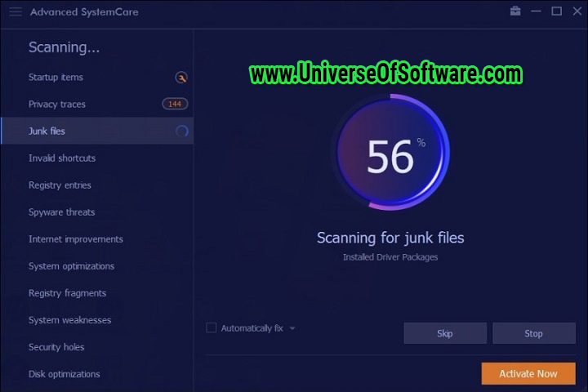
Task: Click the Junk files loading spinner
Action: [x=182, y=131]
